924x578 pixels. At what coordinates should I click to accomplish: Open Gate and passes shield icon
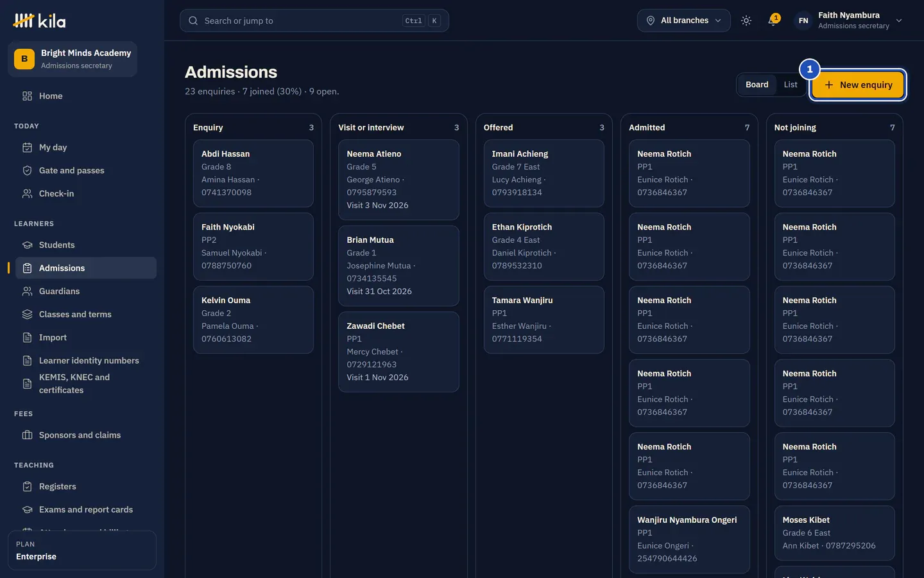click(x=27, y=170)
